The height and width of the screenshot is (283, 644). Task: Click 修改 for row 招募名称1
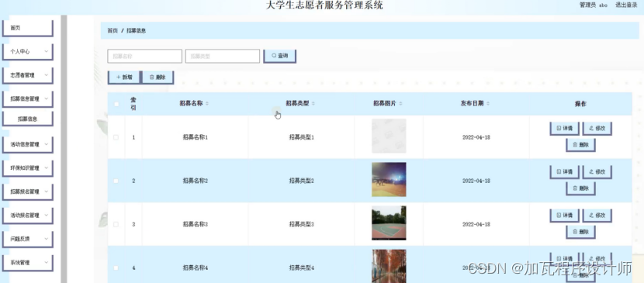pyautogui.click(x=597, y=129)
